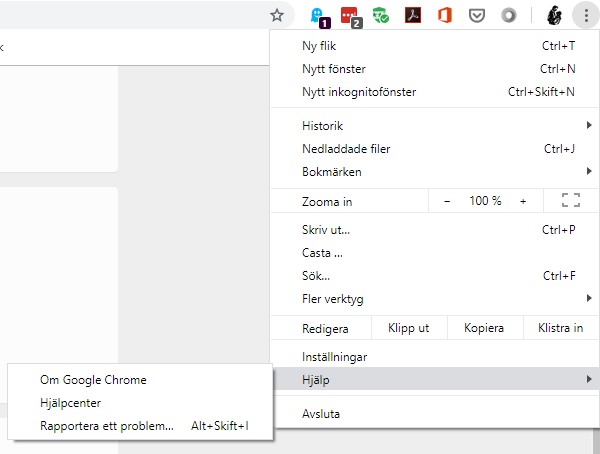The width and height of the screenshot is (600, 454).
Task: Click the Klipp ut button
Action: pos(409,328)
